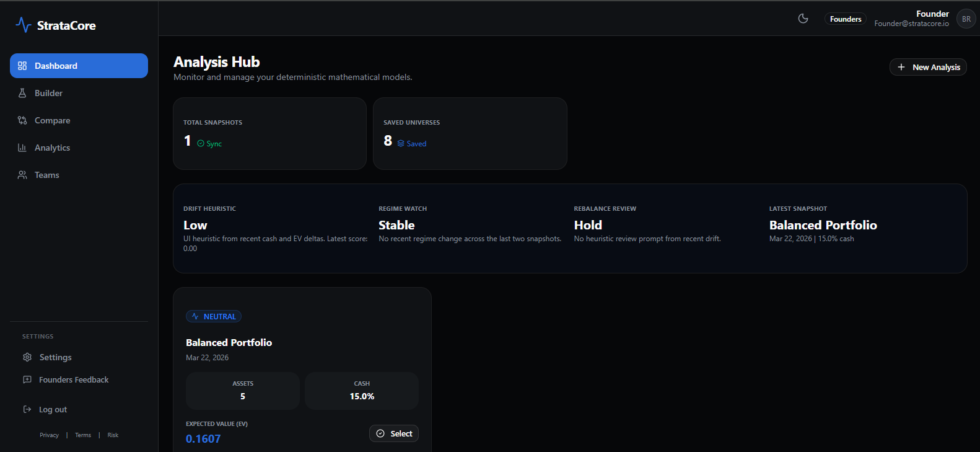Click the Cash 15.0% tile
Image resolution: width=980 pixels, height=452 pixels.
(362, 391)
